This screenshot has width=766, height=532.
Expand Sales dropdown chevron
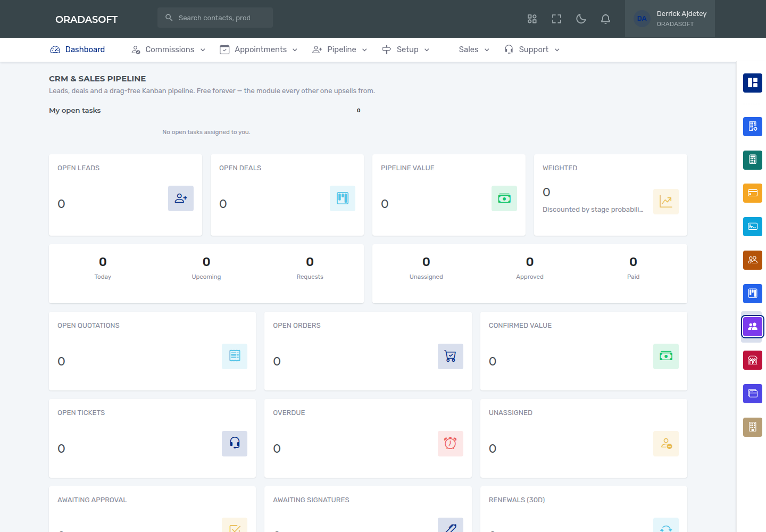tap(487, 50)
